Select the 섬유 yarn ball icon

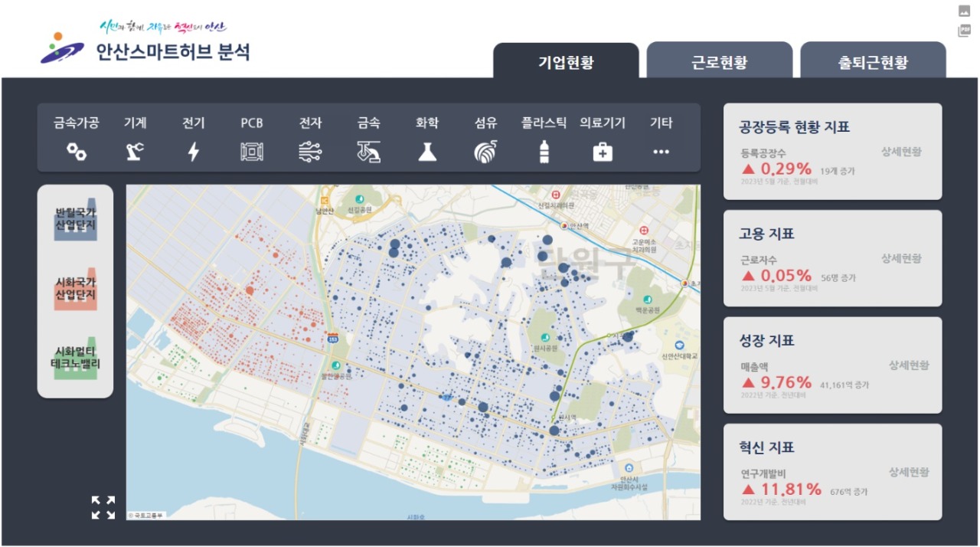485,152
